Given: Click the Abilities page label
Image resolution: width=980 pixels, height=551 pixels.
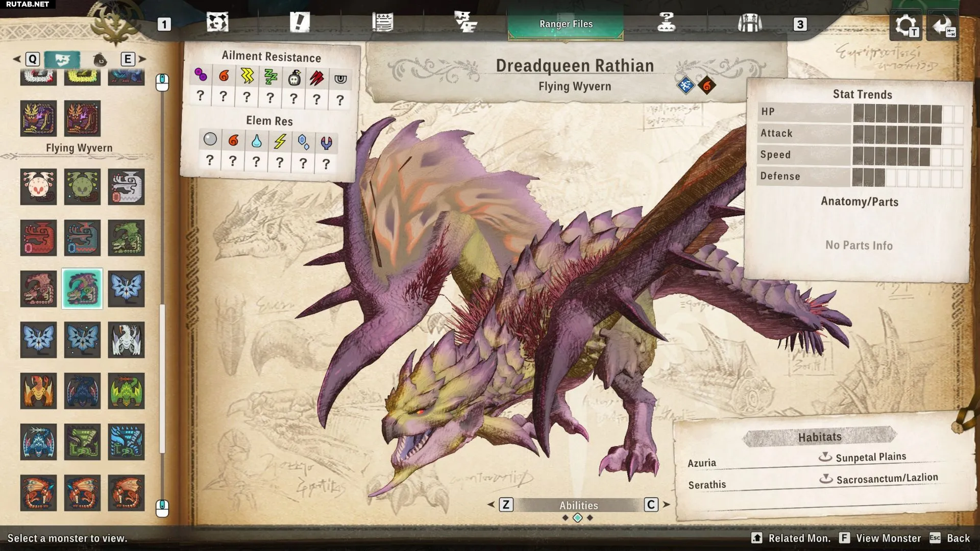Looking at the screenshot, I should [578, 505].
